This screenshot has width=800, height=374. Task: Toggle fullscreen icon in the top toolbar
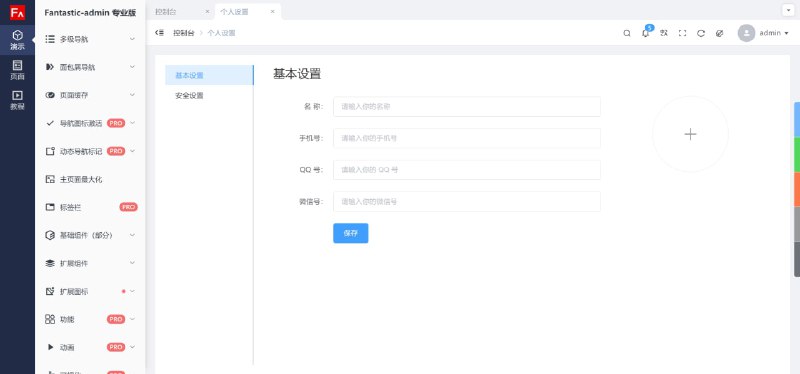[682, 33]
